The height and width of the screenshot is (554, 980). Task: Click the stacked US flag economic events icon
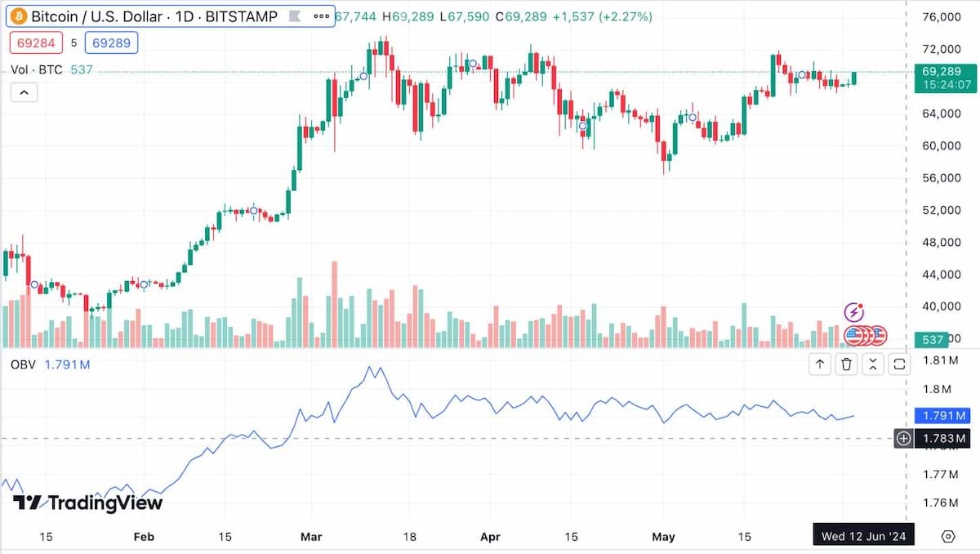(x=863, y=335)
